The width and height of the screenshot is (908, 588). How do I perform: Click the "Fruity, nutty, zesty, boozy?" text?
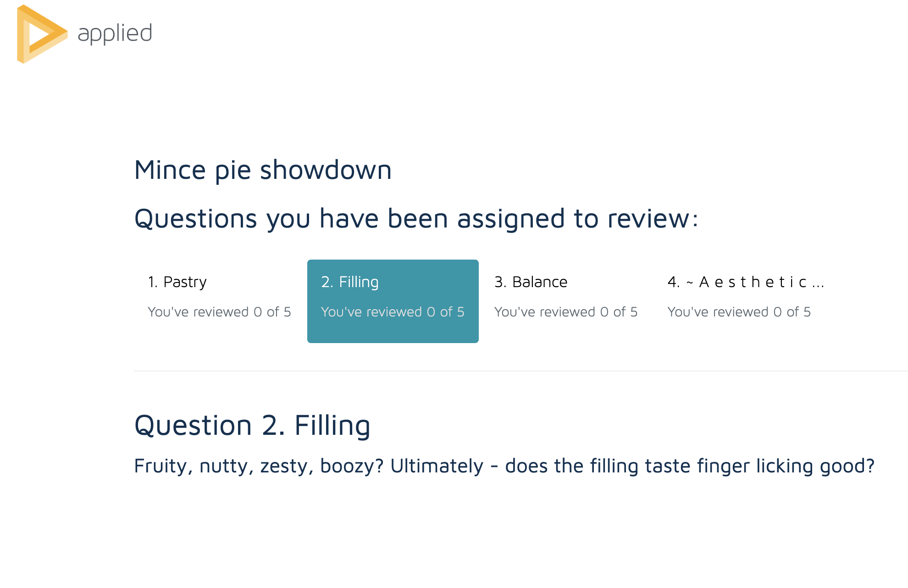pyautogui.click(x=259, y=466)
